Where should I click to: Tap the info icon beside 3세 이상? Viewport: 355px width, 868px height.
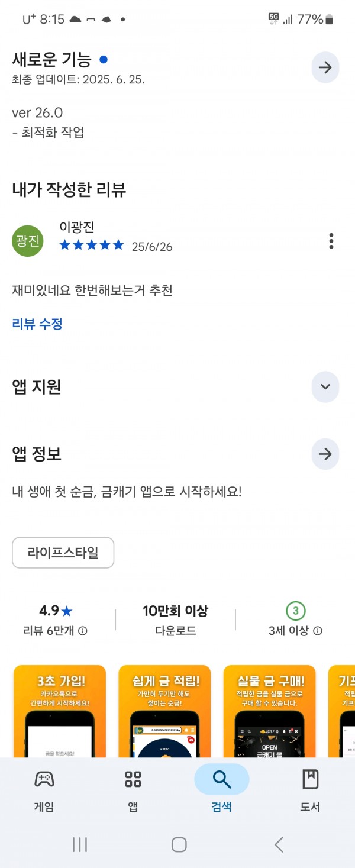click(x=318, y=631)
